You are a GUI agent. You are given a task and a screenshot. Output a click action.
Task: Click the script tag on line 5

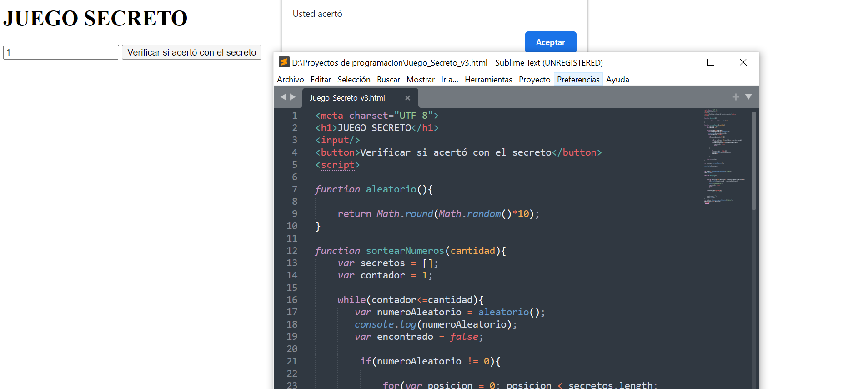pos(337,165)
